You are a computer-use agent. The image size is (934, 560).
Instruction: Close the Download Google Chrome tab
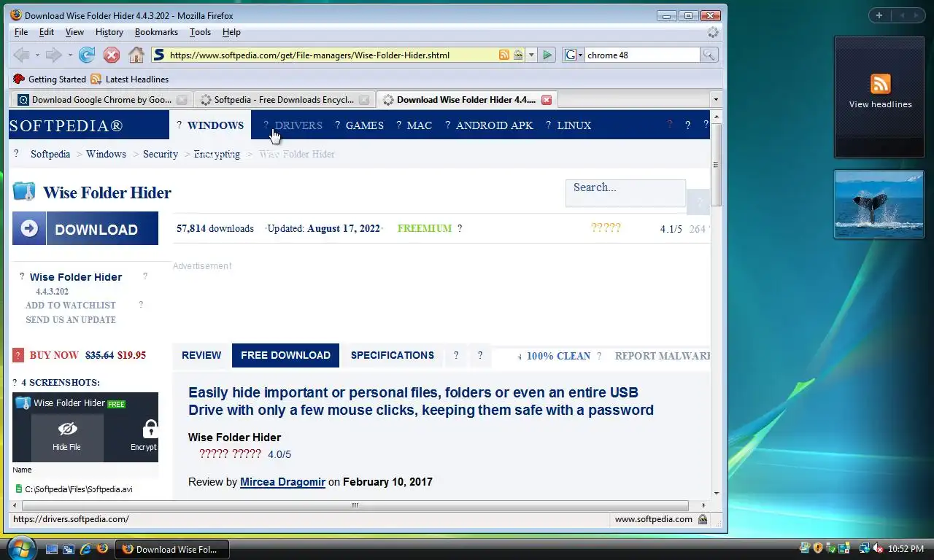[x=182, y=100]
